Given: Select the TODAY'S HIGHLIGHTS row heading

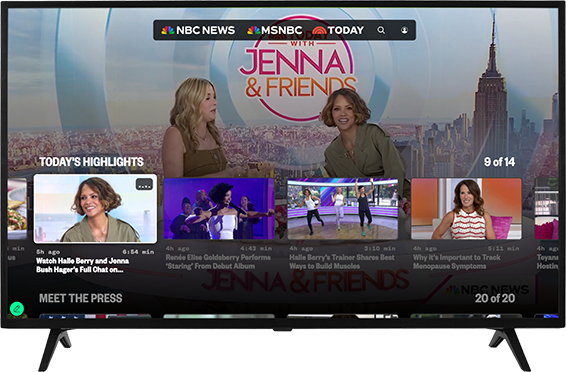Looking at the screenshot, I should tap(91, 162).
